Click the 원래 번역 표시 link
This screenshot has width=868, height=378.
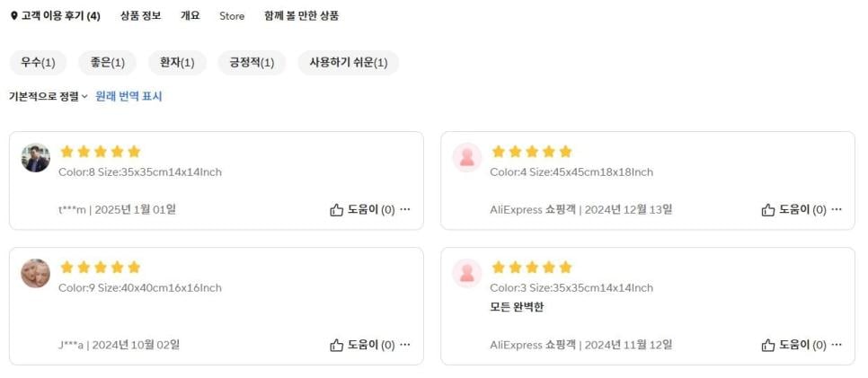[128, 96]
